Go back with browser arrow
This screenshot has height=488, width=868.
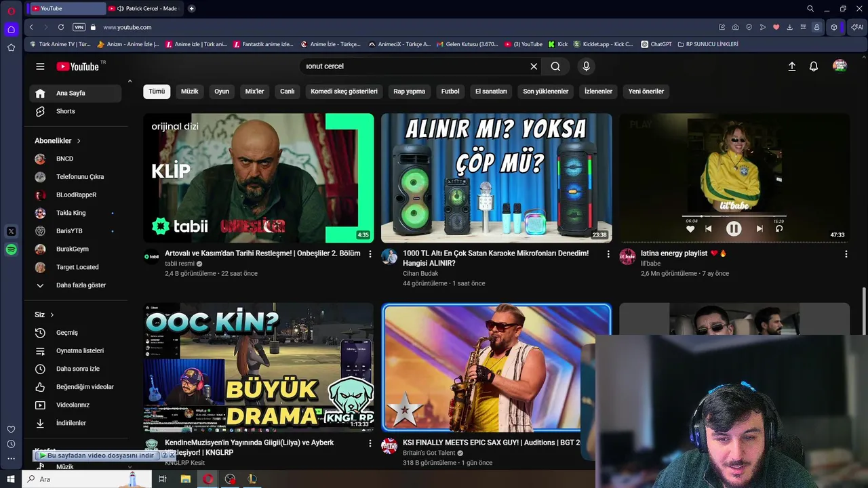pos(31,27)
